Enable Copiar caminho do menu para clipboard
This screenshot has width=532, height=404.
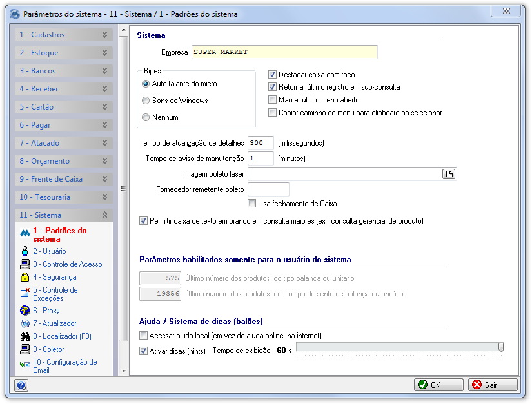tap(272, 113)
